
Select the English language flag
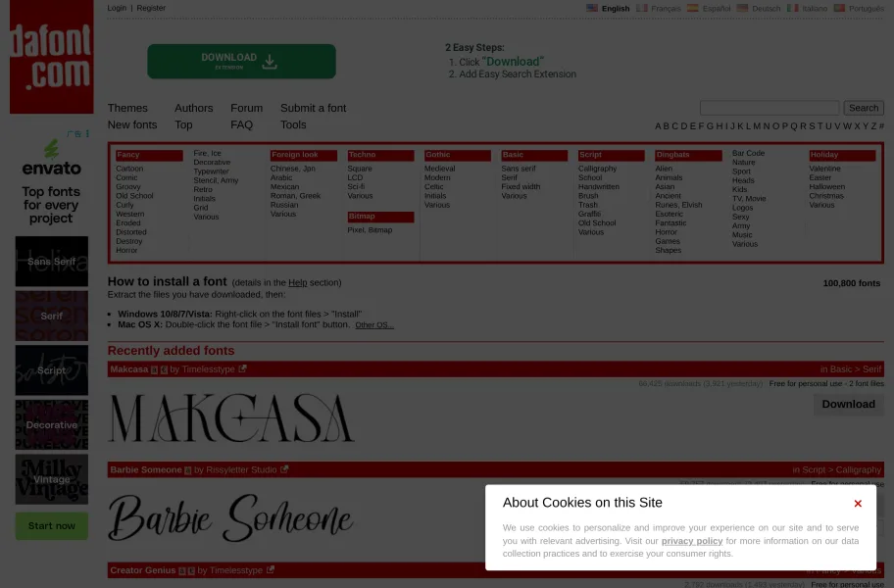click(x=592, y=8)
